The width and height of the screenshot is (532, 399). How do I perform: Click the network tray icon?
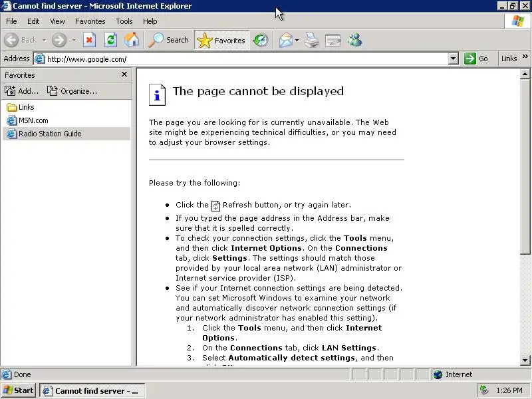pyautogui.click(x=484, y=390)
